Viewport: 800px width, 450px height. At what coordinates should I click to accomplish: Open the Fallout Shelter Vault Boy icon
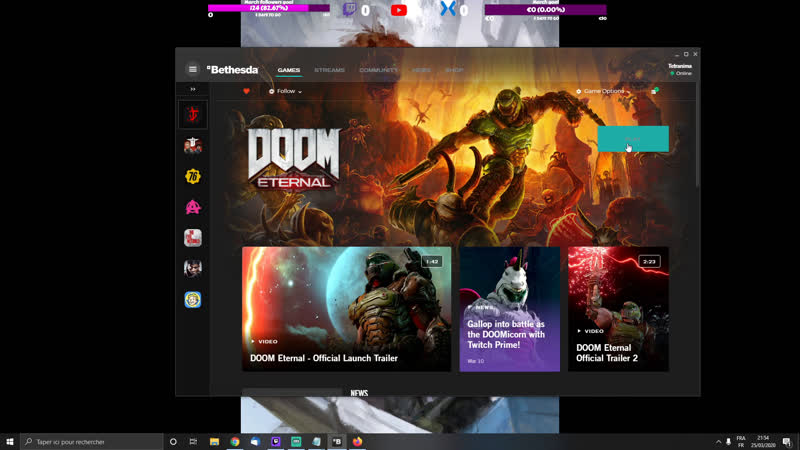193,299
